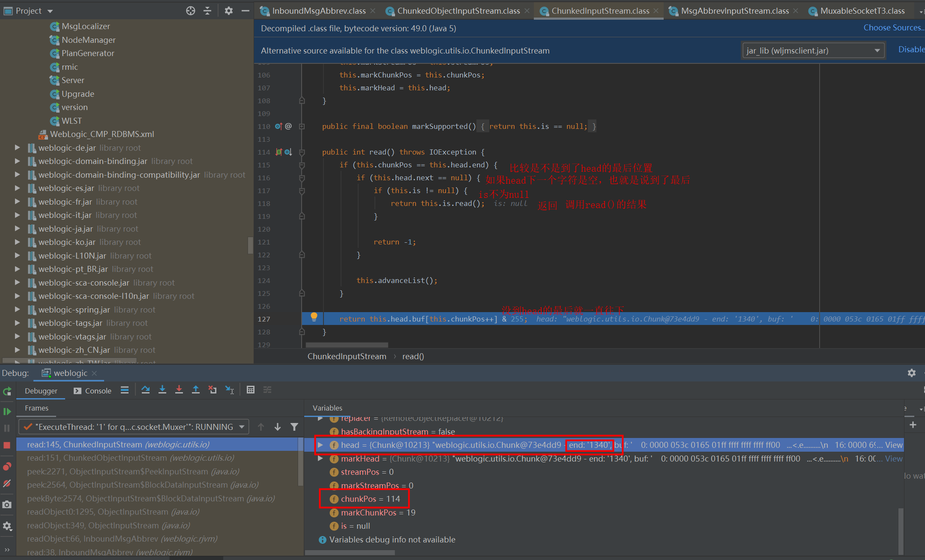The image size is (925, 560).
Task: Click View Breakpoints icon
Action: click(x=7, y=466)
